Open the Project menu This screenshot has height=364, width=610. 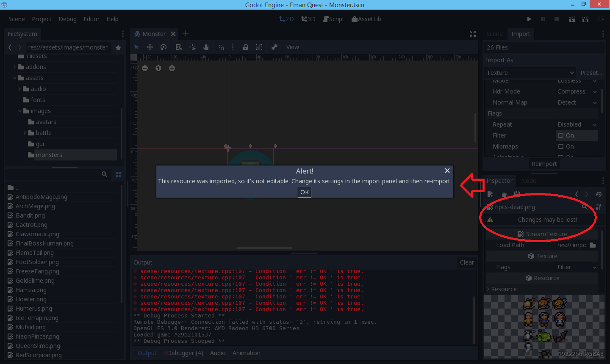(42, 19)
